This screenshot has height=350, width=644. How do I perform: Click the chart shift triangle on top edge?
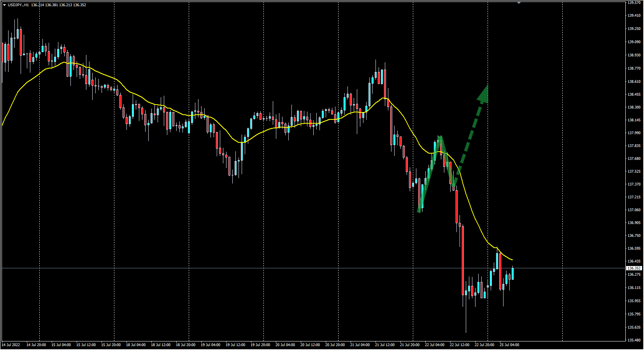519,2
